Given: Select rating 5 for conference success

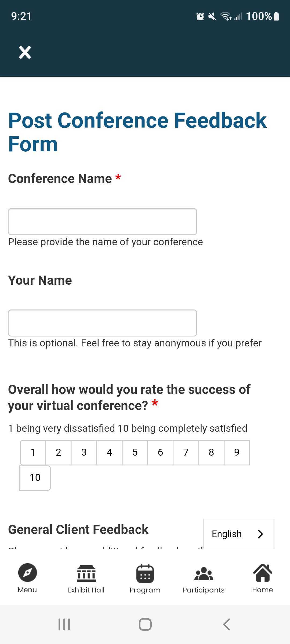Looking at the screenshot, I should pyautogui.click(x=135, y=452).
